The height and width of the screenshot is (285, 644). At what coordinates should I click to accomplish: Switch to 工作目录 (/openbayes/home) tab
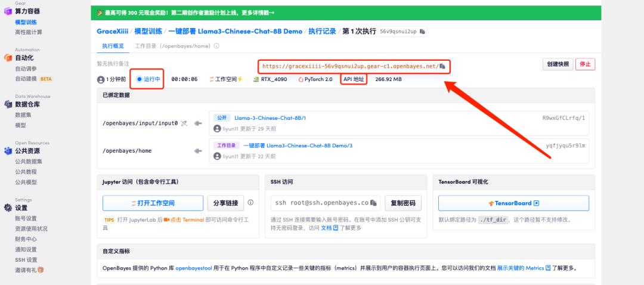point(173,46)
